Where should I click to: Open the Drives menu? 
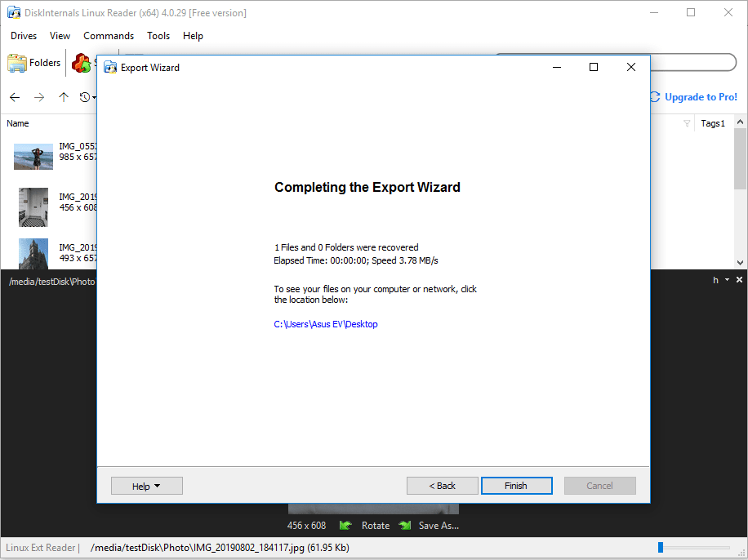[x=24, y=36]
